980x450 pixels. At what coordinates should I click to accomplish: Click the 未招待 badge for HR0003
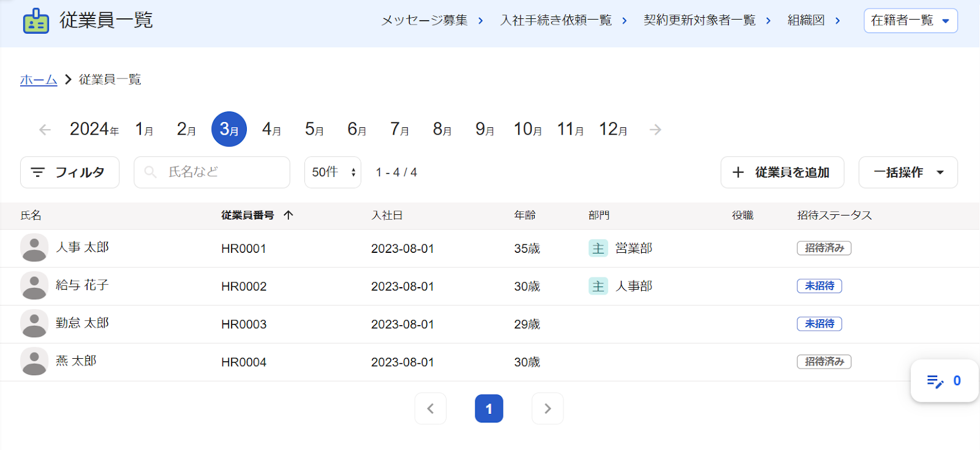pos(820,324)
